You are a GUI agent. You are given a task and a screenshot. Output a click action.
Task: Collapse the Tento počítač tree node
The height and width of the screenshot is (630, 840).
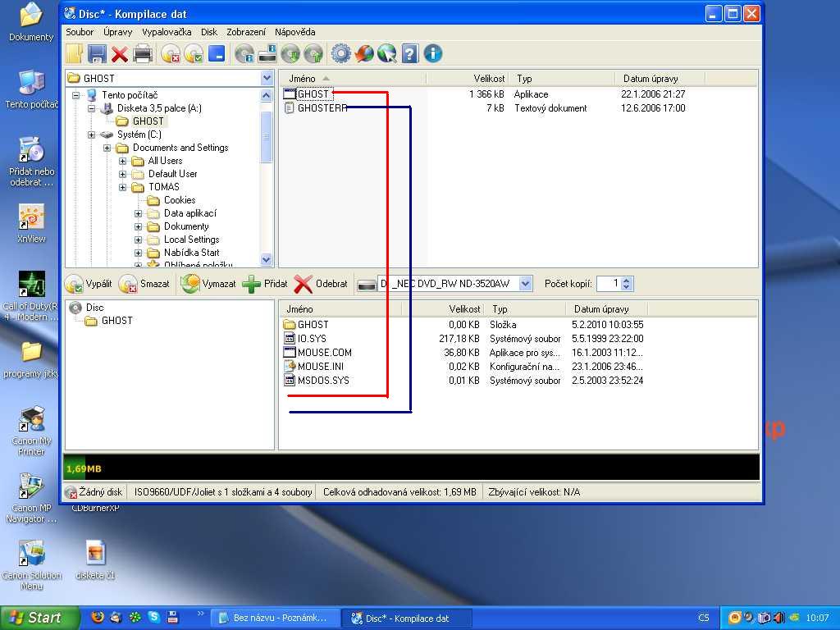tap(76, 95)
